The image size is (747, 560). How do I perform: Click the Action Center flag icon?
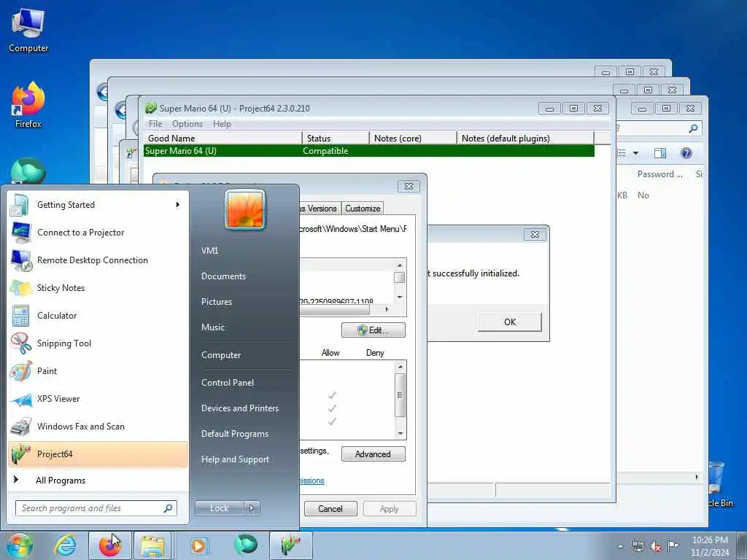673,545
